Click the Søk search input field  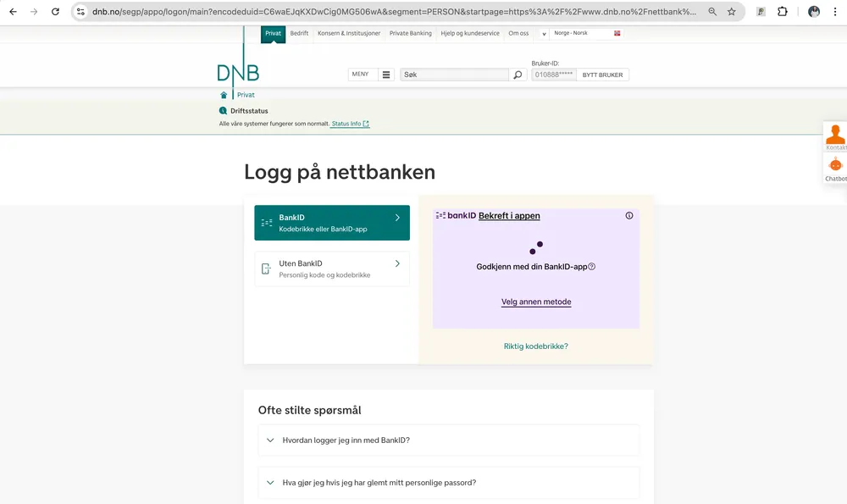(x=454, y=75)
